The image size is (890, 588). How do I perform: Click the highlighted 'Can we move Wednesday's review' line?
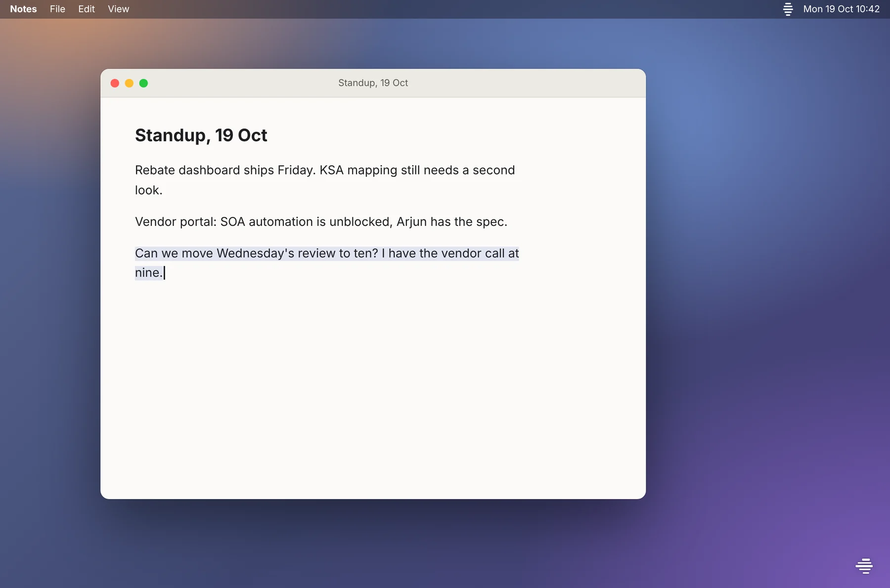(327, 253)
